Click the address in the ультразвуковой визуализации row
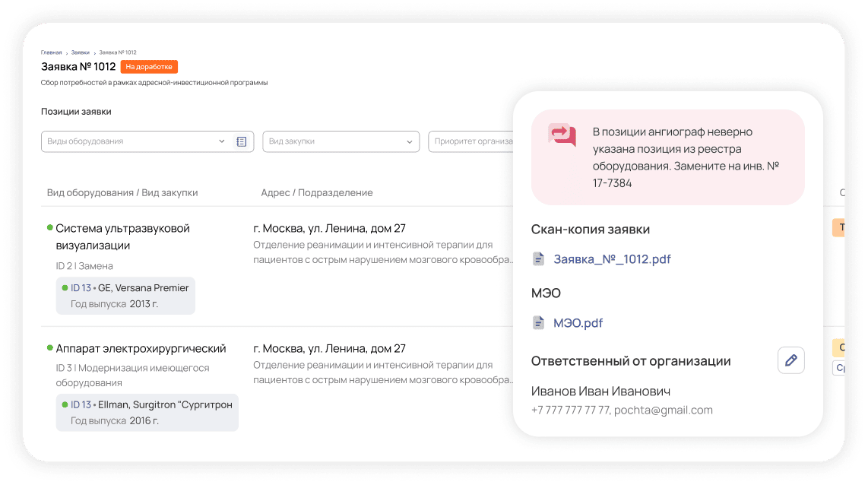This screenshot has height=485, width=868. [329, 228]
